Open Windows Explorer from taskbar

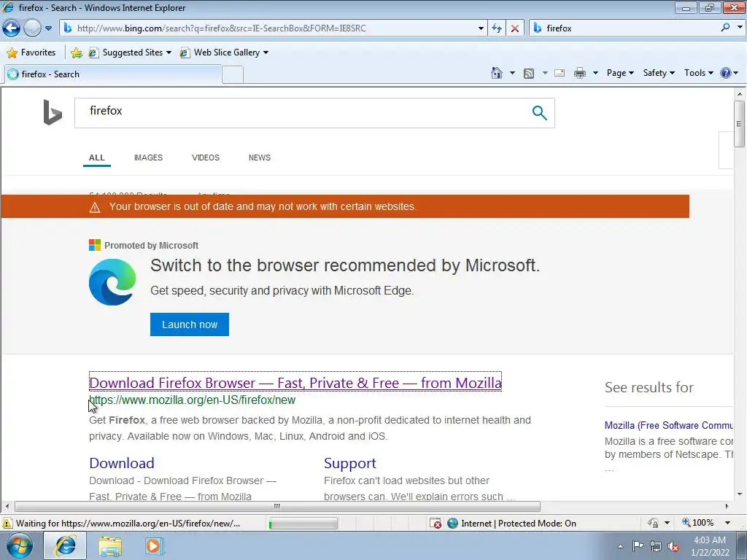pyautogui.click(x=110, y=546)
